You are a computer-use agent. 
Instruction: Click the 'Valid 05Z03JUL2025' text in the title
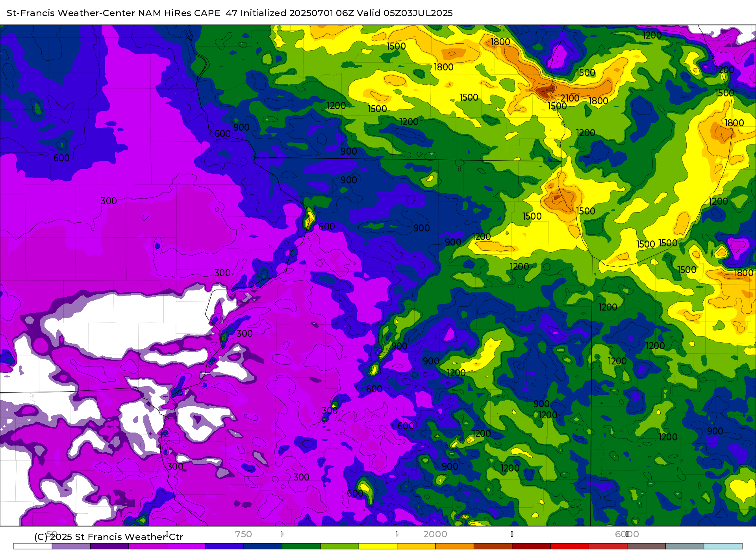(x=405, y=13)
